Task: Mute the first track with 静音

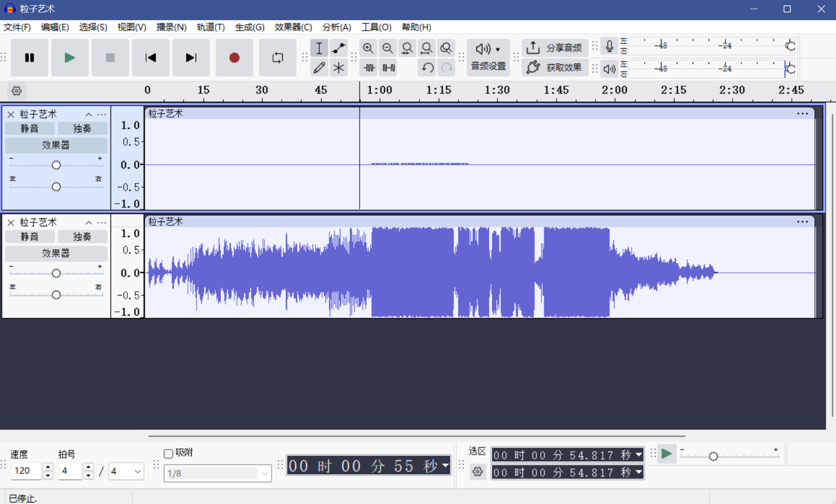Action: coord(30,128)
